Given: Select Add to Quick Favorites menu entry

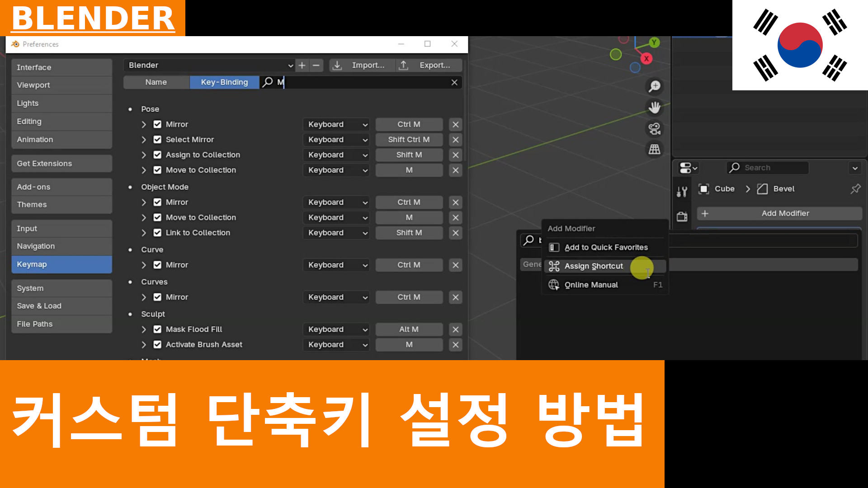Looking at the screenshot, I should click(x=605, y=248).
